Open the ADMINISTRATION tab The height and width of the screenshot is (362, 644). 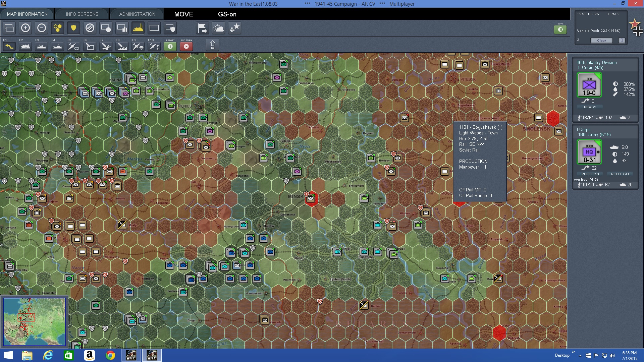(137, 14)
